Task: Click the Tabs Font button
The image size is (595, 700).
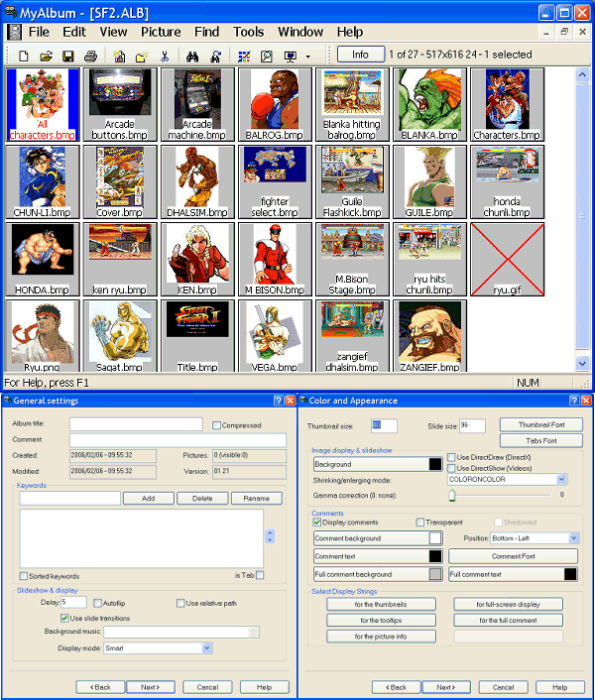Action: click(541, 440)
